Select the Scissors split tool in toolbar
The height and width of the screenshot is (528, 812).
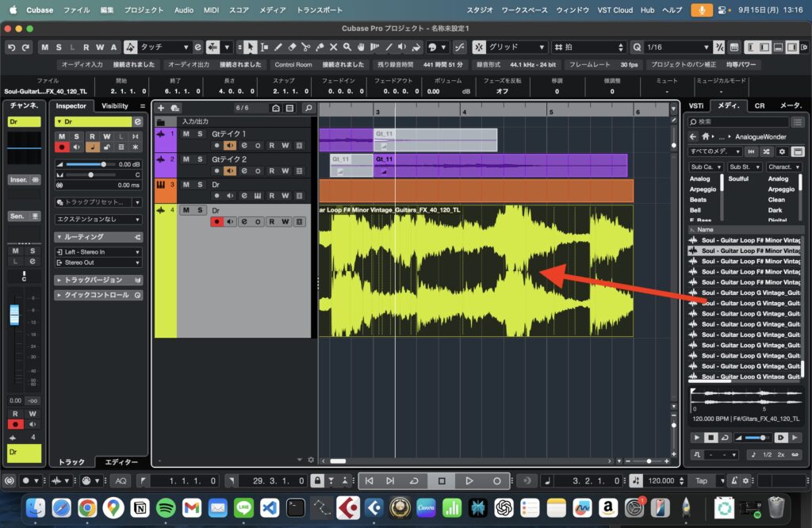coord(305,48)
